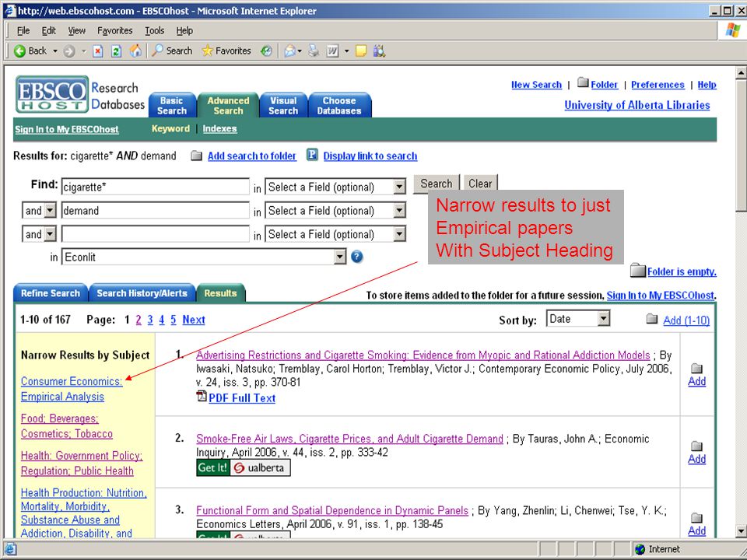Go to results page 2

[139, 320]
